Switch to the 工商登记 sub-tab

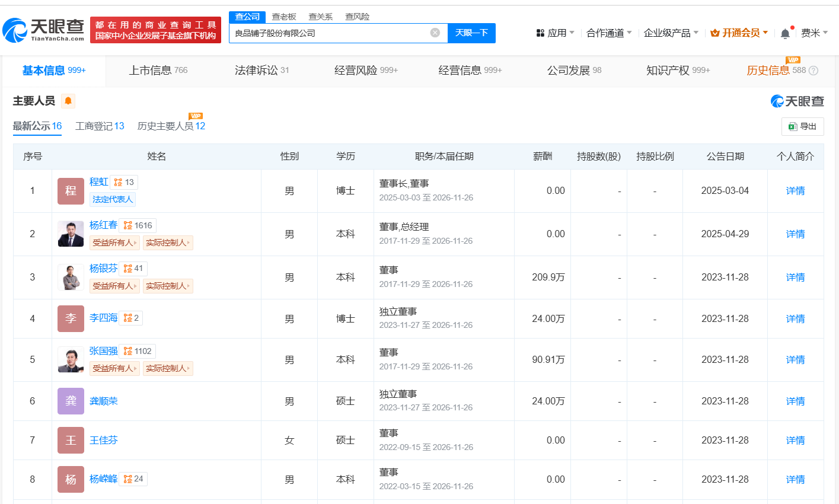click(x=100, y=126)
